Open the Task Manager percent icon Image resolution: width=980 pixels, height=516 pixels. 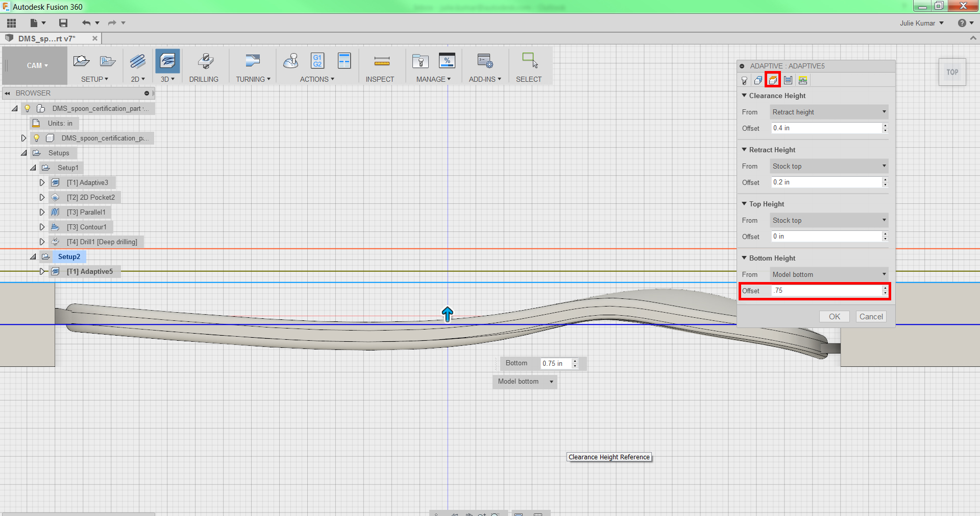[x=447, y=61]
